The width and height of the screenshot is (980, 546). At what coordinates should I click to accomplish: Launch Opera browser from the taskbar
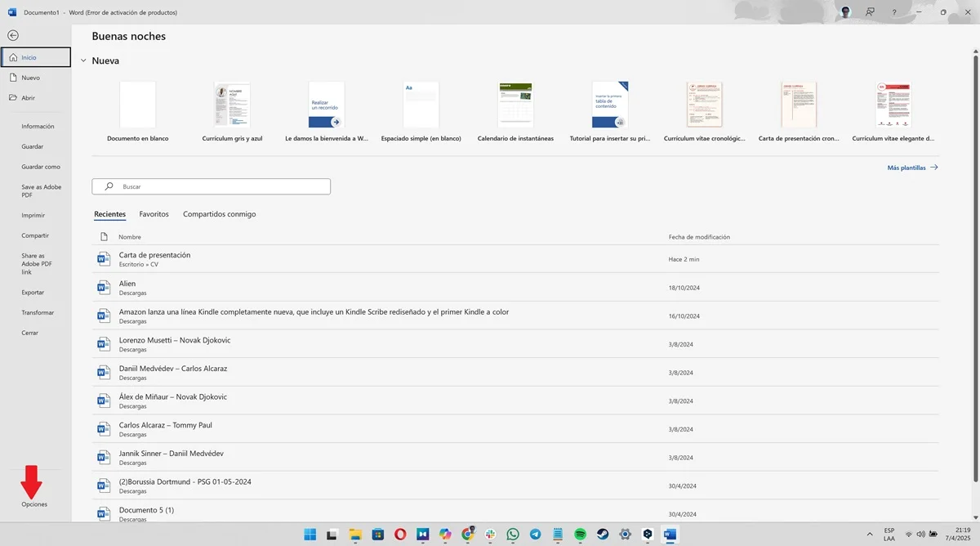(400, 535)
